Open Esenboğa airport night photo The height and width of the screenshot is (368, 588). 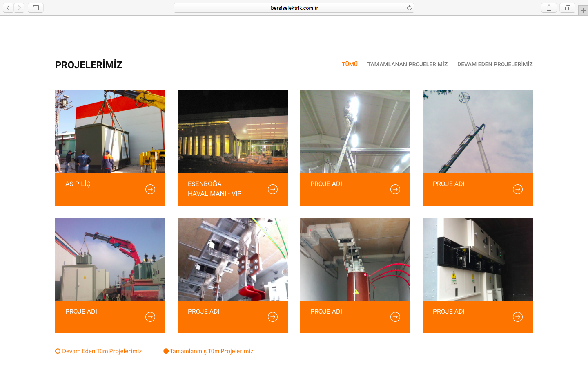point(233,132)
